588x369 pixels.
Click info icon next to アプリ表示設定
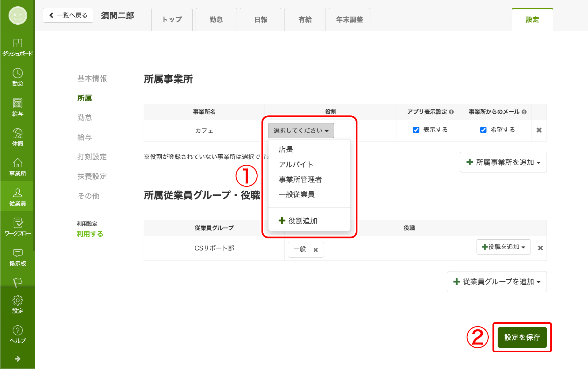click(451, 112)
